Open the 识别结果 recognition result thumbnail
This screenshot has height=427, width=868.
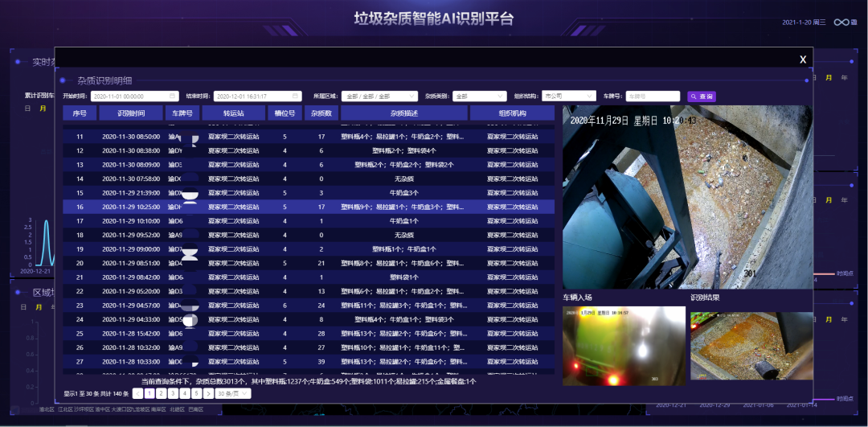[751, 345]
